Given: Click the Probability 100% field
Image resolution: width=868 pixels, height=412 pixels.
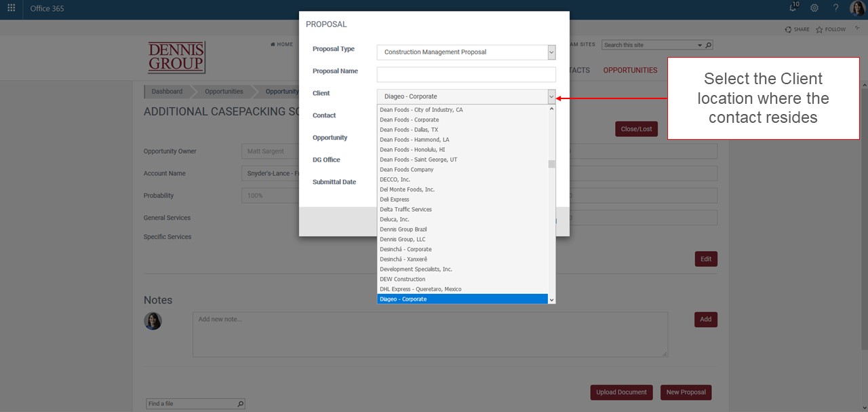Looking at the screenshot, I should click(270, 195).
